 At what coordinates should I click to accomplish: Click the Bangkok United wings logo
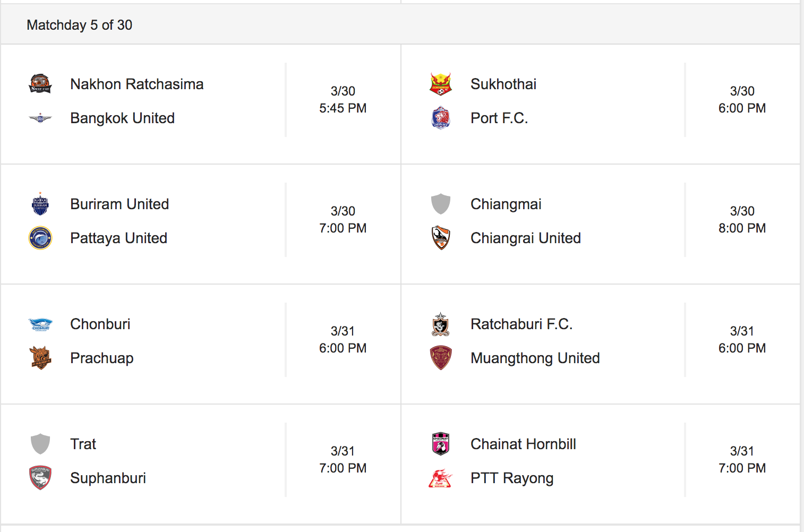click(40, 118)
